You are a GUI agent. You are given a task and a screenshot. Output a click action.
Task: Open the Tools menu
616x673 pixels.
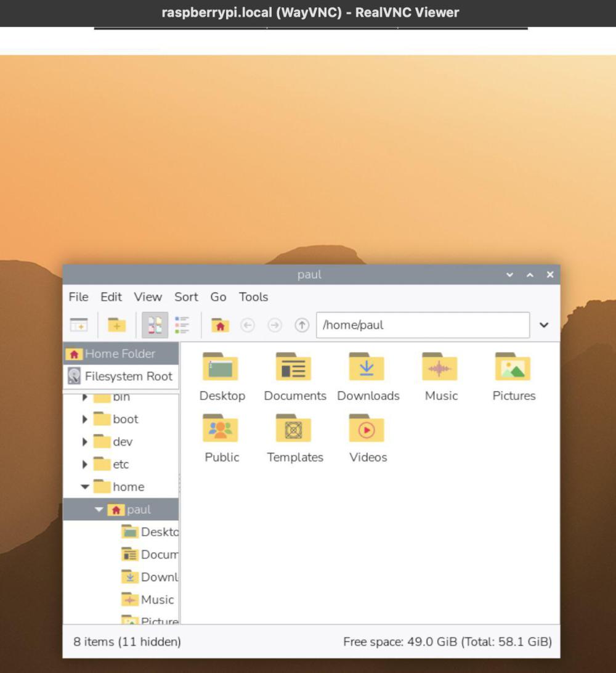253,297
